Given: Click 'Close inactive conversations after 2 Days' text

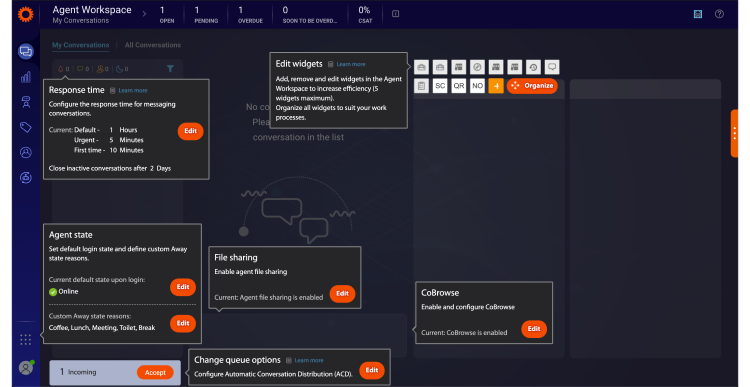Looking at the screenshot, I should point(110,168).
